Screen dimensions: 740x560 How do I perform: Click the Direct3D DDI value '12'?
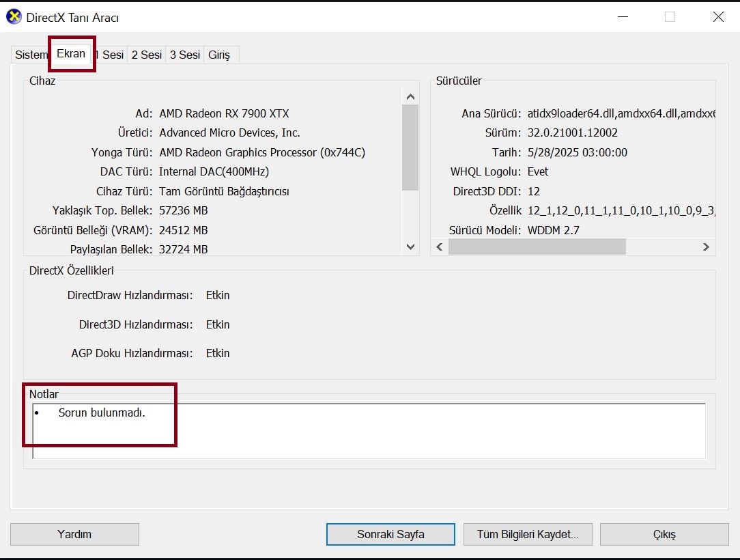(x=534, y=191)
